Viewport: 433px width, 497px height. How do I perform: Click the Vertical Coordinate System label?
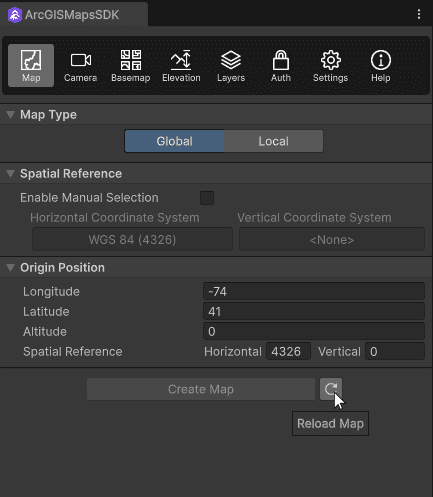pyautogui.click(x=314, y=218)
